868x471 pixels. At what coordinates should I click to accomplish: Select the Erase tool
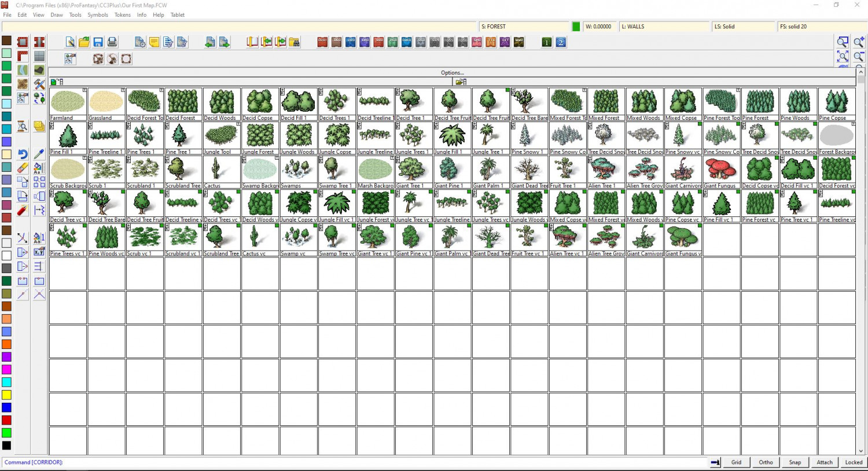coord(23,168)
